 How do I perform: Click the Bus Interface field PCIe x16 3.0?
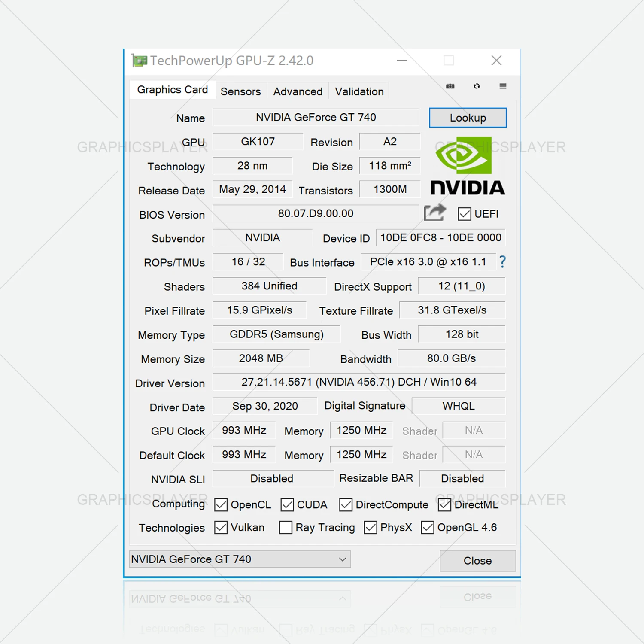(x=428, y=262)
